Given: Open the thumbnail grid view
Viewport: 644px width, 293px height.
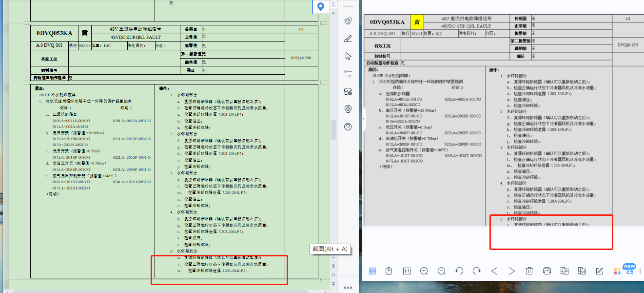Looking at the screenshot, I should pyautogui.click(x=372, y=271).
